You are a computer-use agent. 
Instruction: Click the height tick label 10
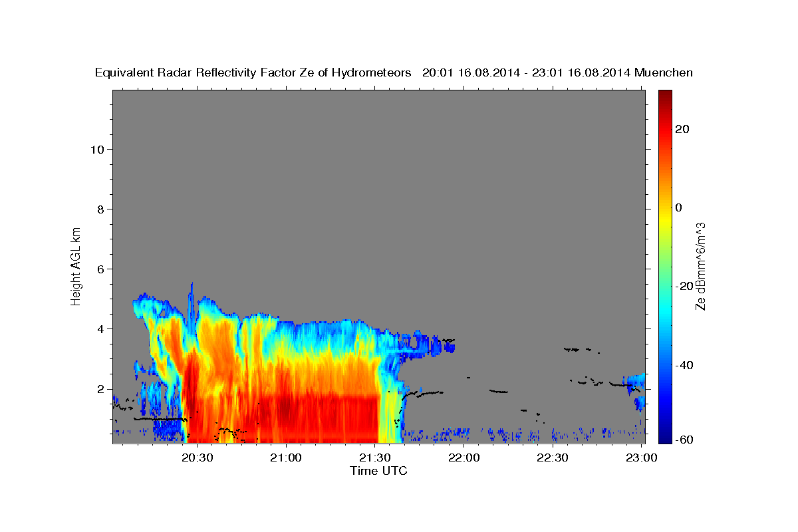[x=97, y=149]
